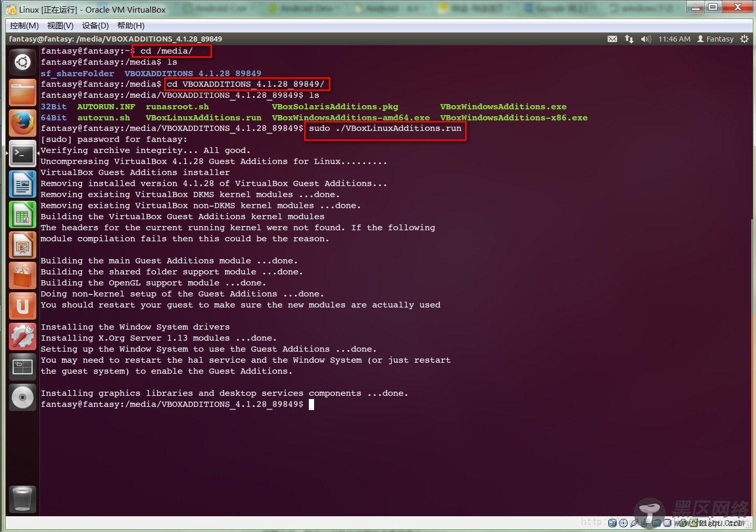Open System Settings from the launcher
Image resolution: width=756 pixels, height=532 pixels.
point(23,337)
